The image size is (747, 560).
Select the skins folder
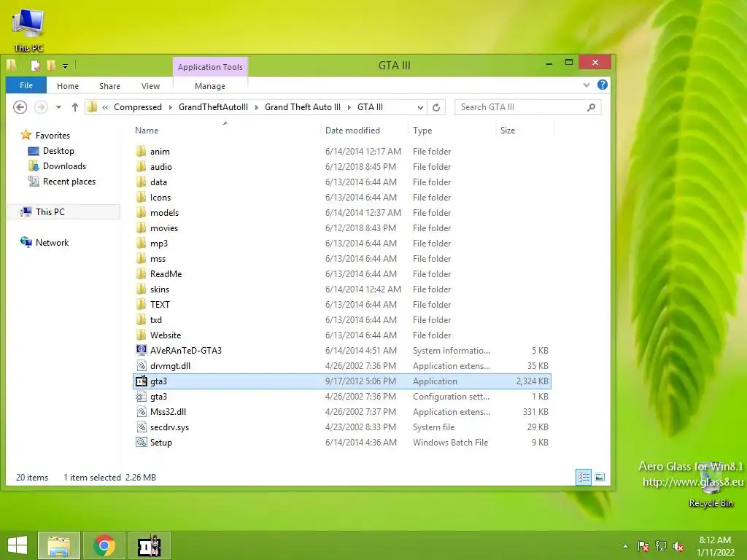[x=341, y=289]
